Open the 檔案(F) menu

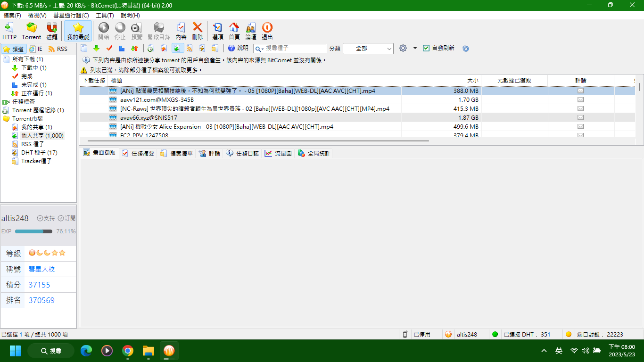[x=12, y=16]
